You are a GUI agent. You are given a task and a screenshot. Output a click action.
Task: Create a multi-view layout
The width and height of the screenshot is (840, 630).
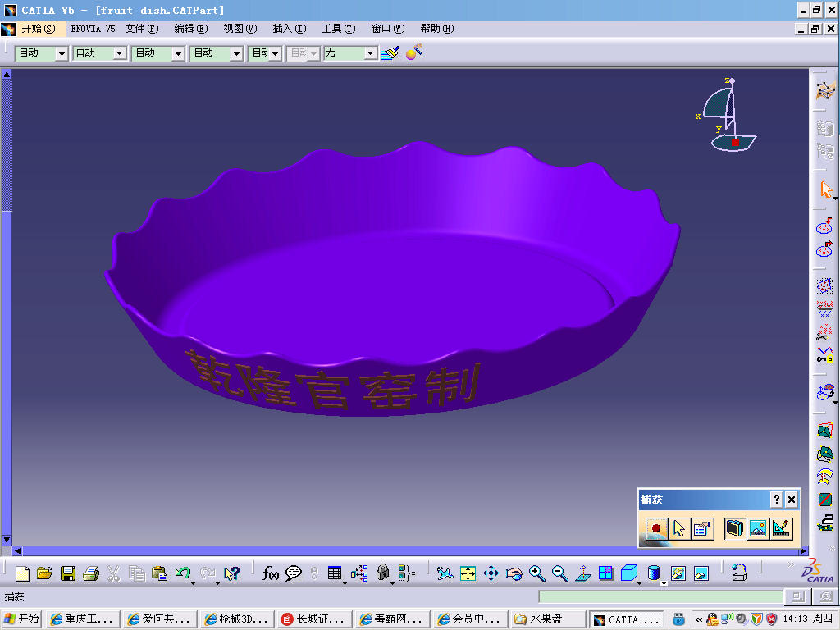[x=606, y=573]
